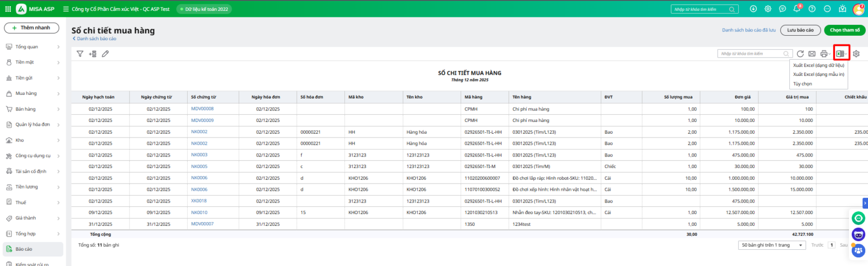Expand the Mua hàng sidebar section
Screen dimensions: 868x266
[33, 93]
